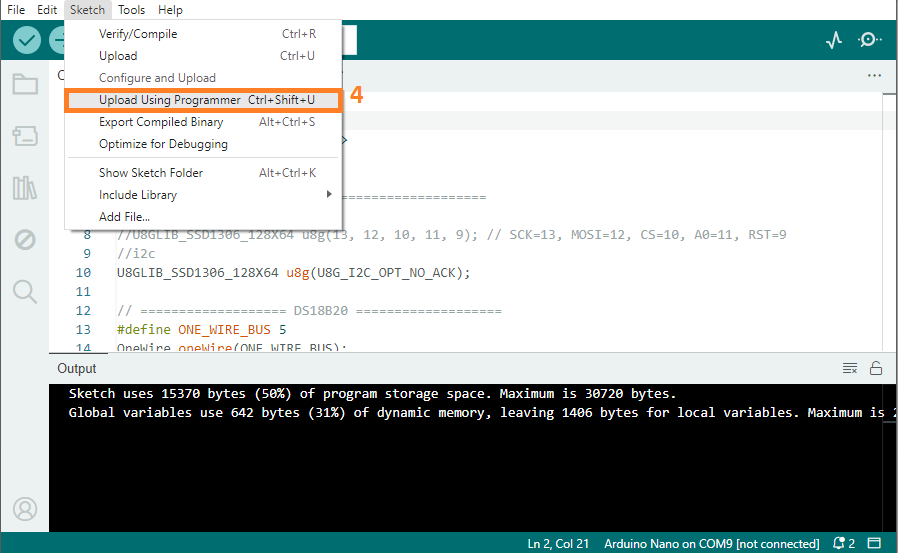This screenshot has height=553, width=898.
Task: Click the Verify checkmark button
Action: 27,41
